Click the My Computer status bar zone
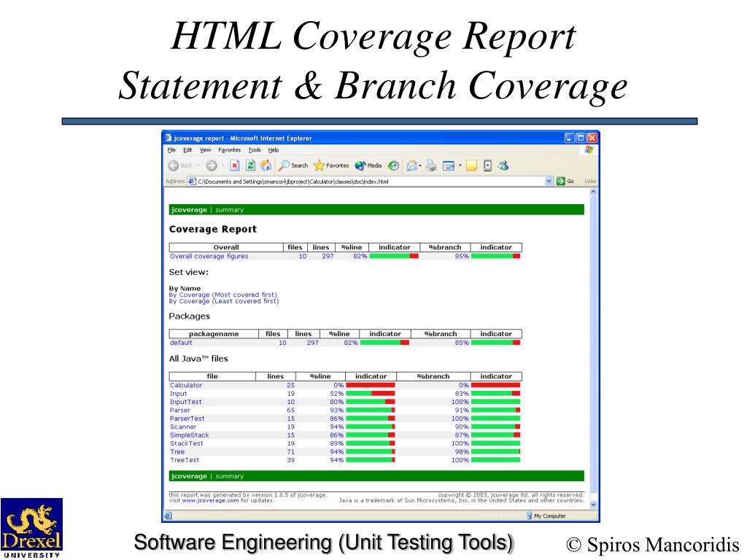 click(546, 516)
